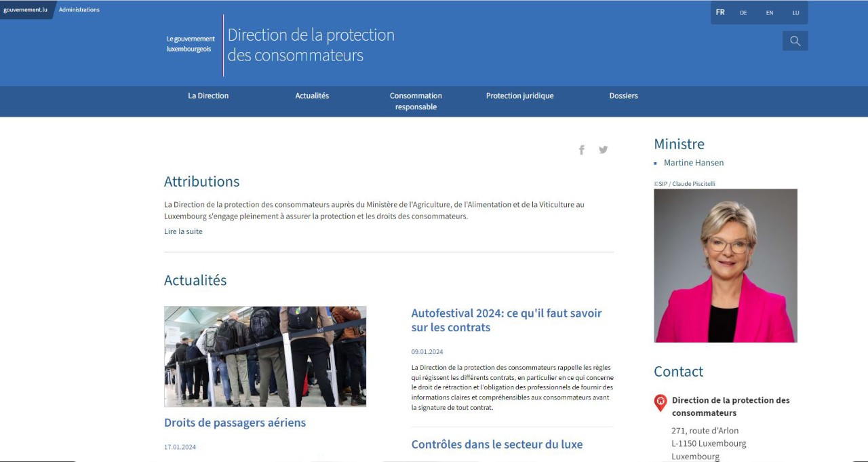This screenshot has height=462, width=868.
Task: Click the date 17.01.2024
Action: click(180, 447)
